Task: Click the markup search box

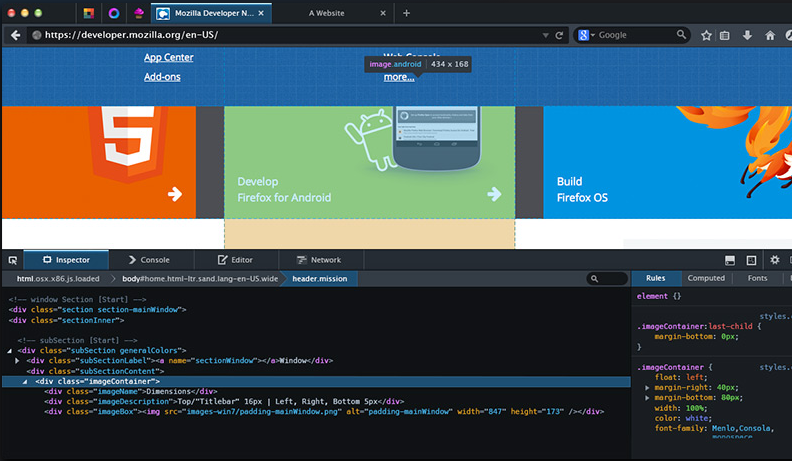Action: [x=607, y=279]
